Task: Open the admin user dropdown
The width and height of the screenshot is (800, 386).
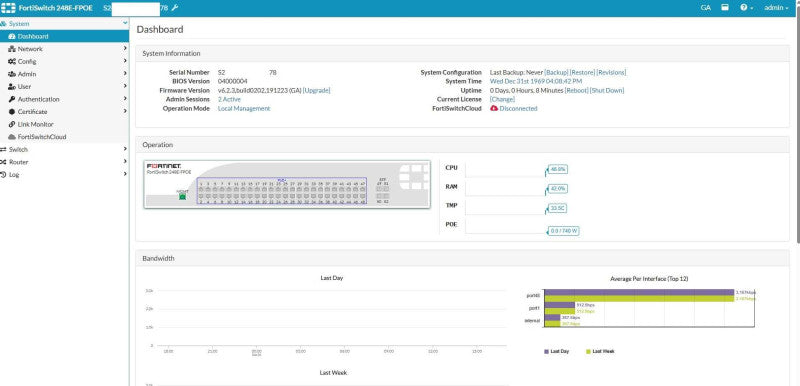Action: click(x=776, y=8)
